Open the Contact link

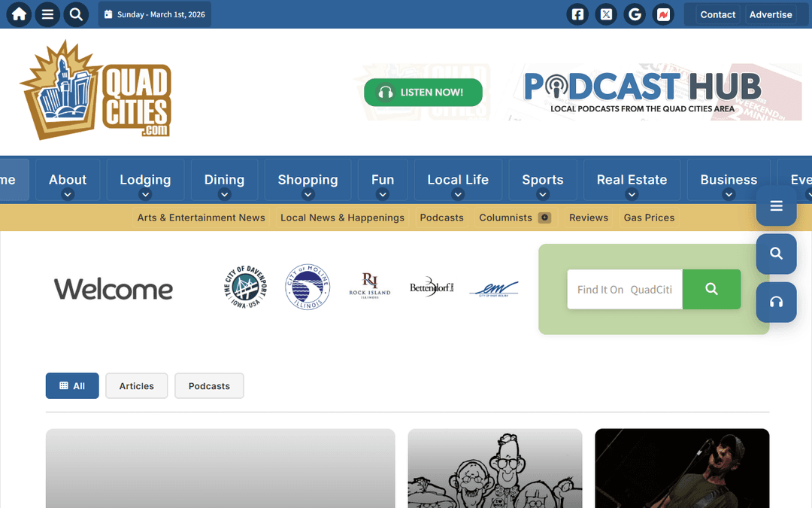coord(718,14)
